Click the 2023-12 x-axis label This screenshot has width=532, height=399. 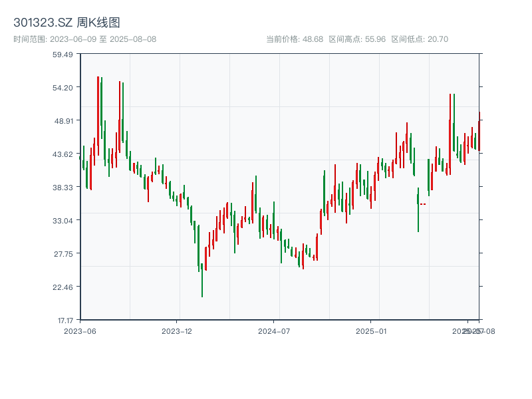click(177, 331)
